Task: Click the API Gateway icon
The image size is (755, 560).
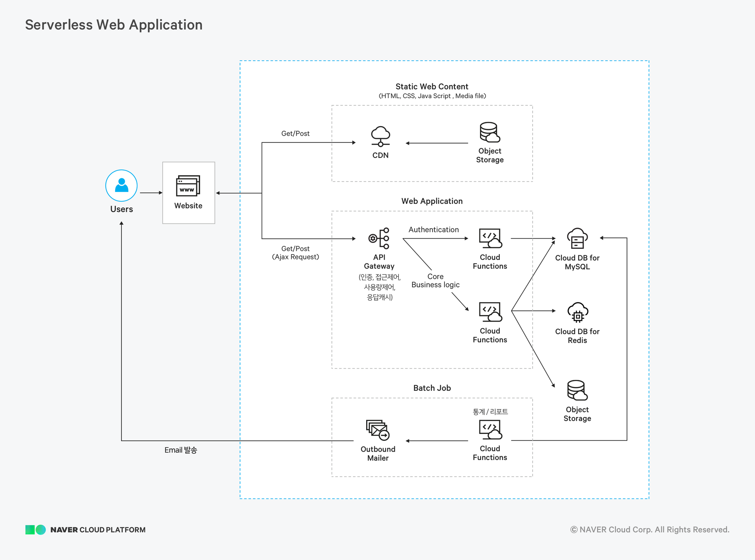Action: point(379,238)
